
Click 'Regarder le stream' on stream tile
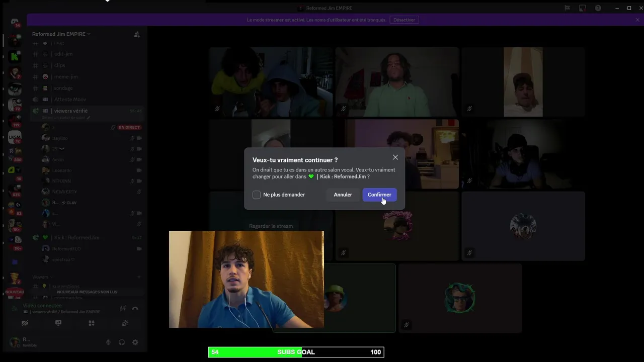coord(271,226)
